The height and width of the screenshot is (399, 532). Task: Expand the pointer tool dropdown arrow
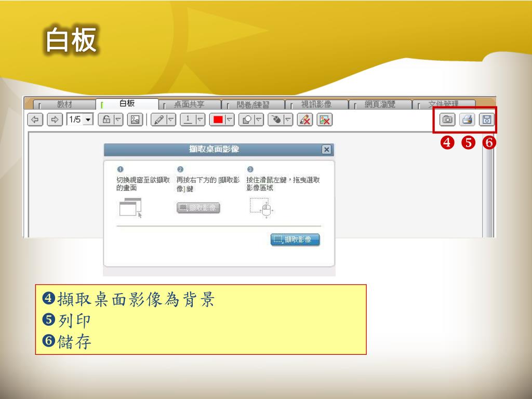[288, 120]
